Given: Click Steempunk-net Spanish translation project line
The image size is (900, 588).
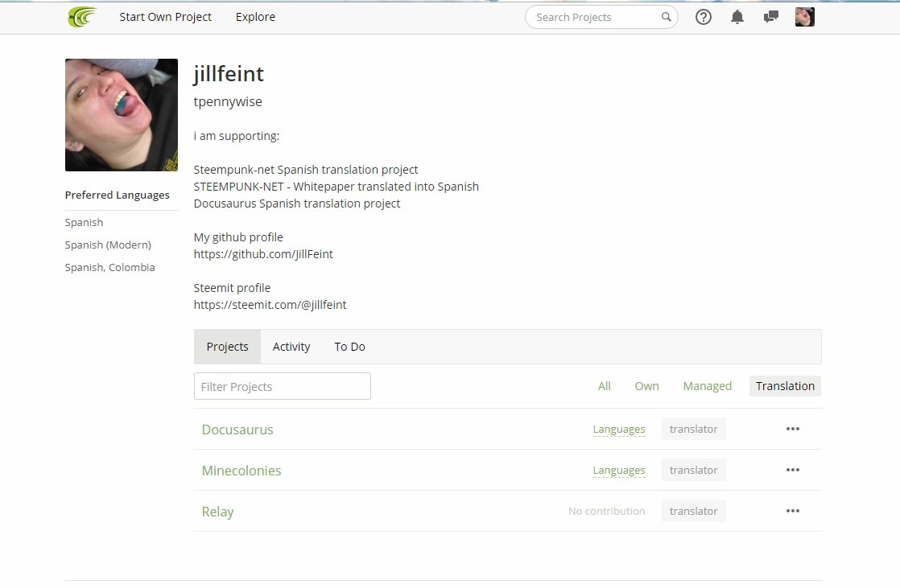Looking at the screenshot, I should (x=306, y=170).
